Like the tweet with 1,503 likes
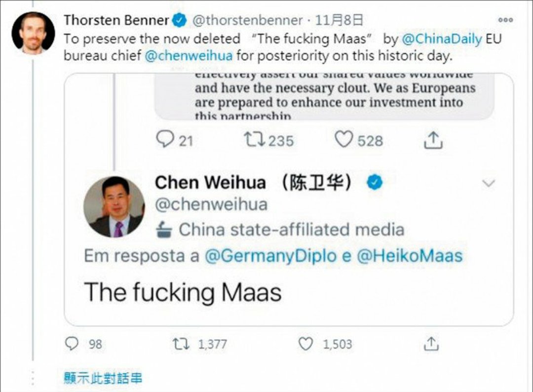The image size is (533, 392). (x=305, y=344)
